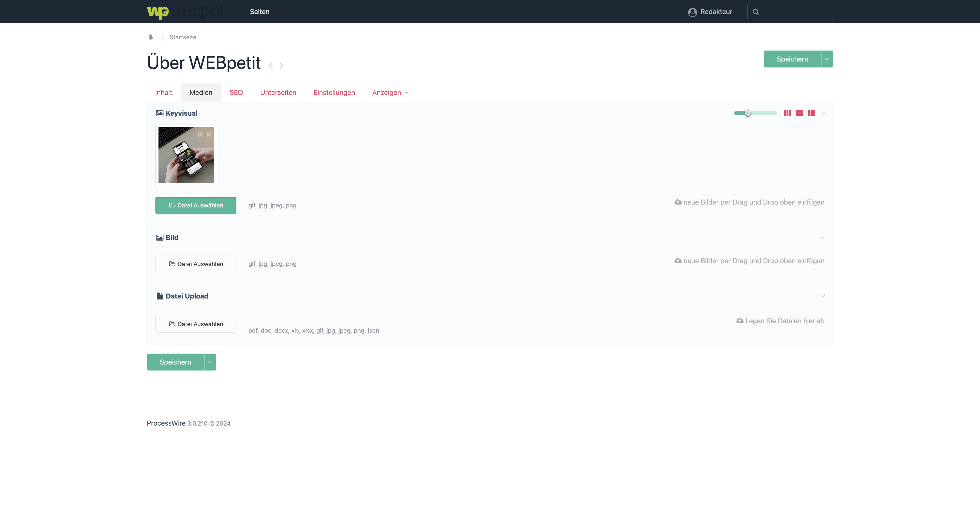
Task: Click Datei Auswählen under Keyvisual
Action: 195,205
